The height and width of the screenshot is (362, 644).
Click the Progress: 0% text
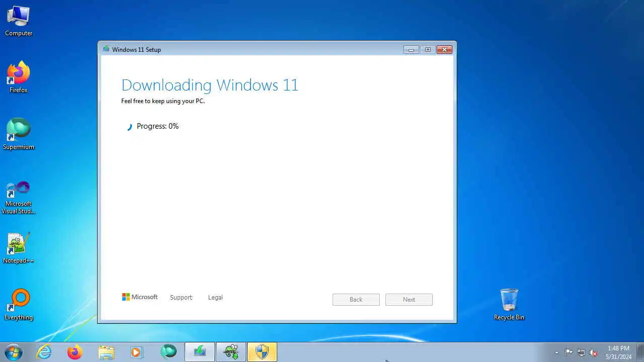point(157,126)
